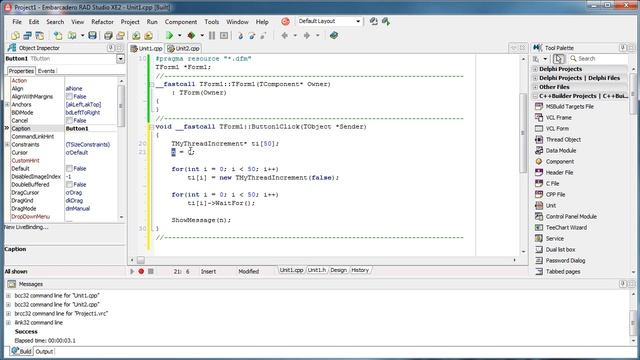Switch to the Unit1.h bottom tab
The height and width of the screenshot is (360, 640).
[317, 270]
